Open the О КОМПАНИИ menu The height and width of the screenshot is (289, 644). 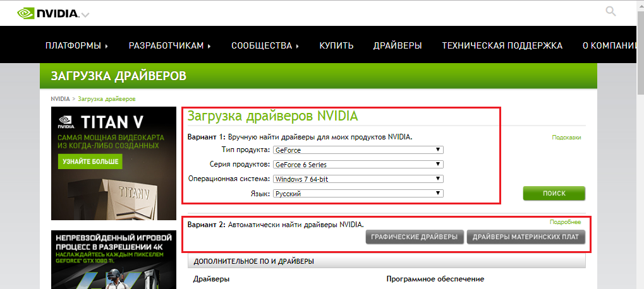pos(609,45)
